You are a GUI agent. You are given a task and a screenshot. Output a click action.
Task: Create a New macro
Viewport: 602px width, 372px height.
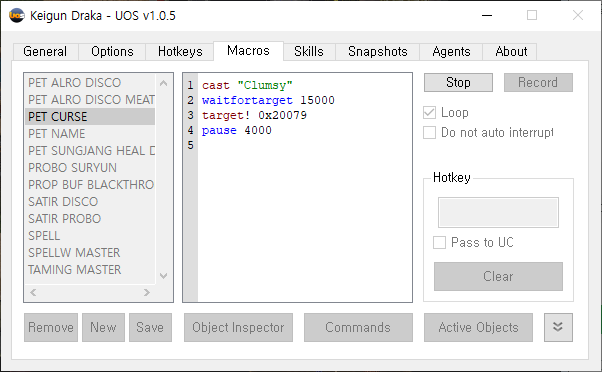(x=103, y=327)
